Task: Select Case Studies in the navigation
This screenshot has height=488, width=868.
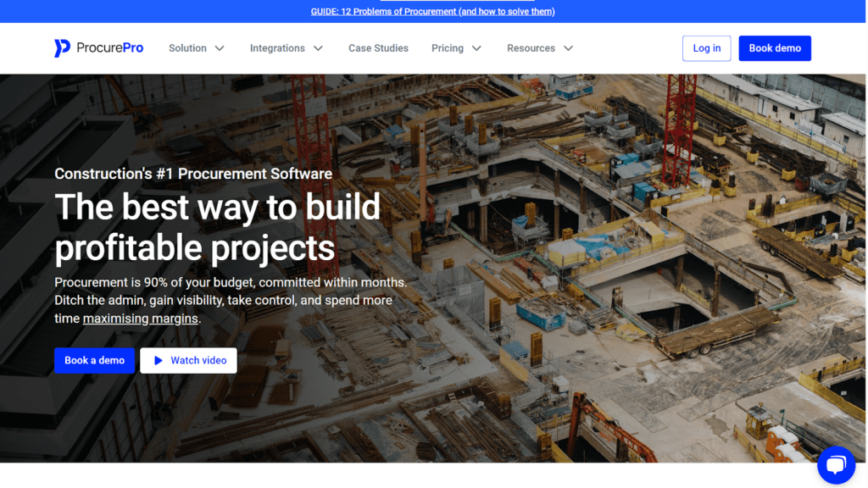Action: tap(378, 48)
